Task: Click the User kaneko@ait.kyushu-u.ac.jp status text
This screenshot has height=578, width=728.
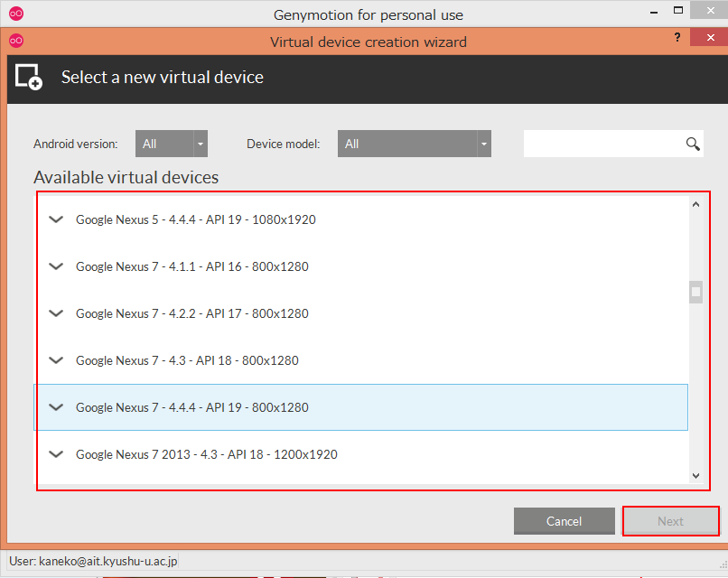Action: (x=93, y=561)
